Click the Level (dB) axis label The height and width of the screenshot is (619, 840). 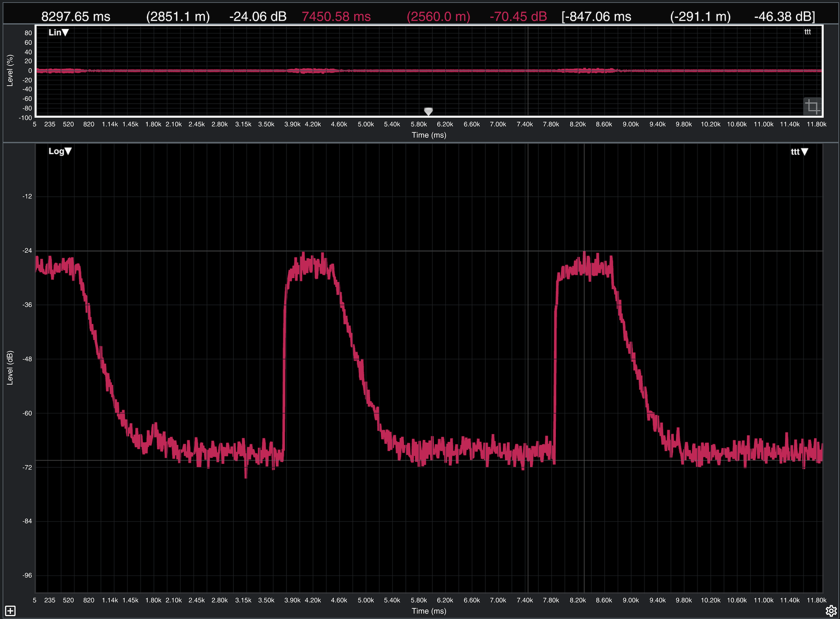pos(10,368)
